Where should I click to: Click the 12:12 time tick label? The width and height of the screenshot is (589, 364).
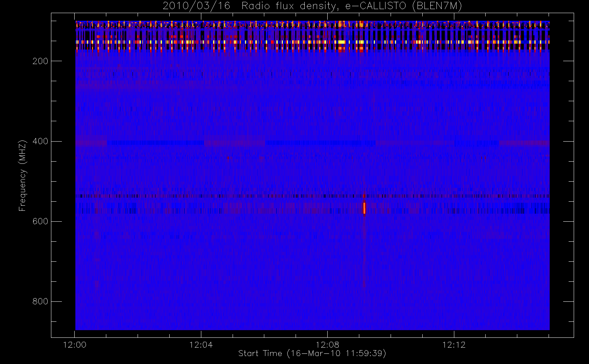(454, 345)
